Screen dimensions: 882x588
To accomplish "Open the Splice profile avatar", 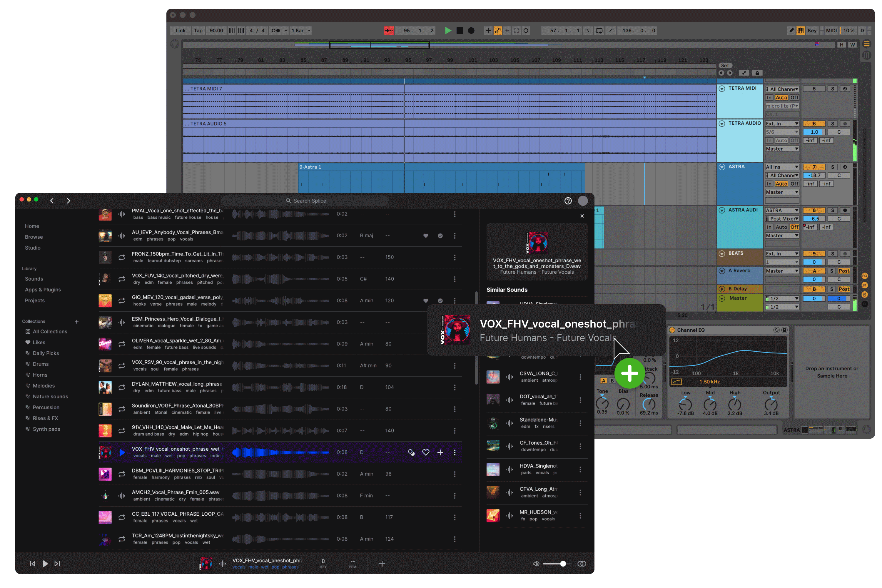I will [x=583, y=201].
